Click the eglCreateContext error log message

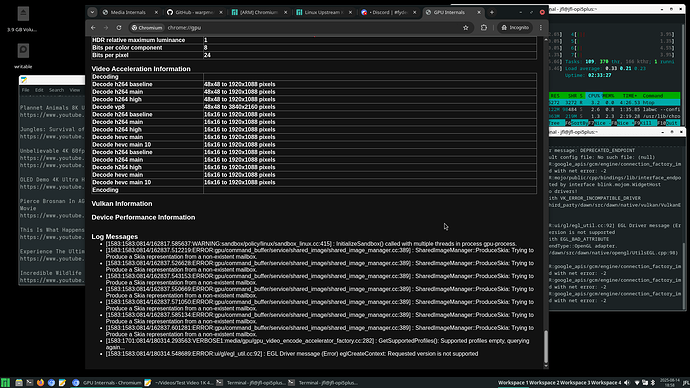tap(292, 354)
